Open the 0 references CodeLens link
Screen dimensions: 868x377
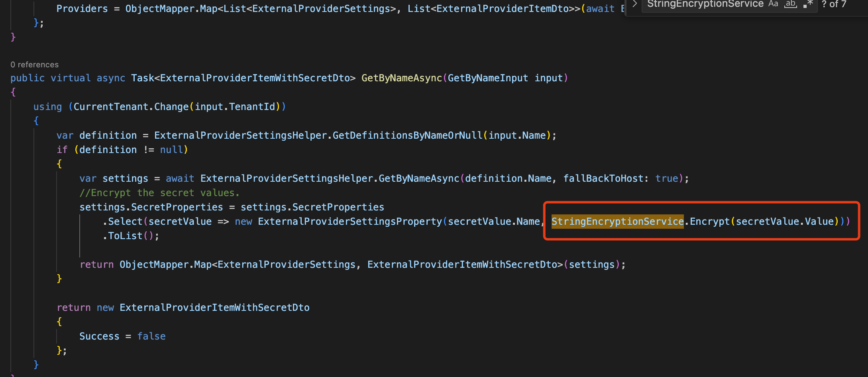pyautogui.click(x=34, y=65)
